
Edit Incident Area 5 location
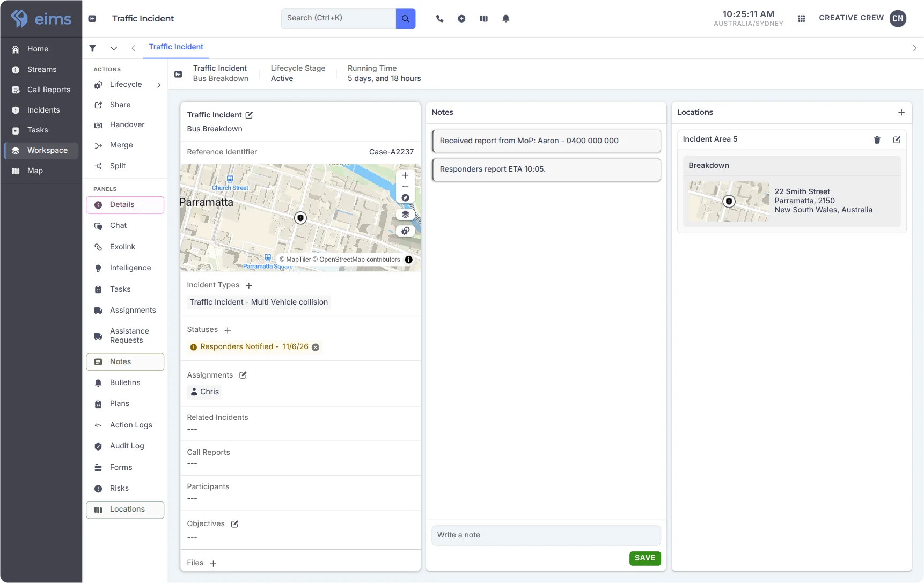897,139
